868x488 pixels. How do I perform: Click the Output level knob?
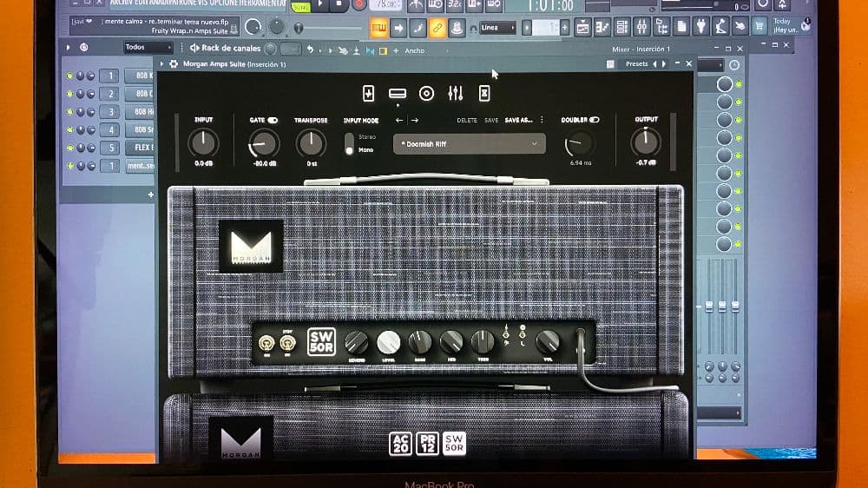coord(646,142)
